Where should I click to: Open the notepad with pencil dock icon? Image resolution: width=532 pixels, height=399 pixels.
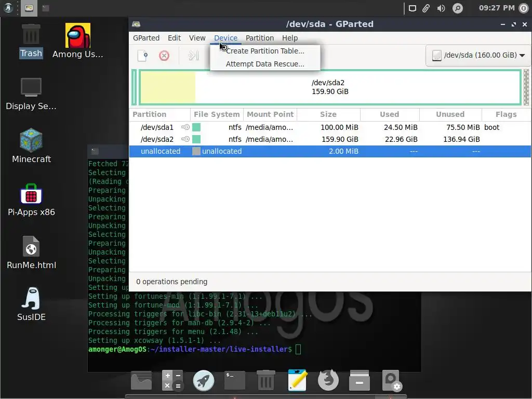(x=297, y=380)
